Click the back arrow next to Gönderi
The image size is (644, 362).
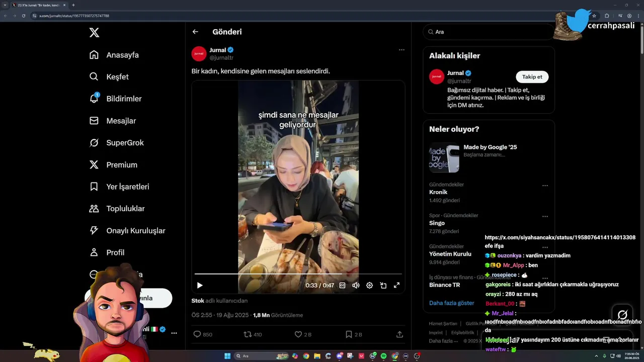tap(195, 32)
